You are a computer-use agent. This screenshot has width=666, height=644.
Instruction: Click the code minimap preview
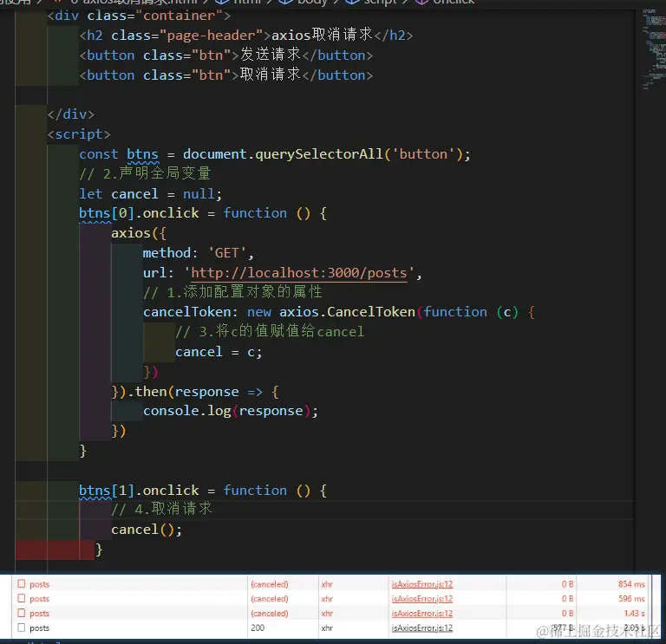pyautogui.click(x=654, y=49)
